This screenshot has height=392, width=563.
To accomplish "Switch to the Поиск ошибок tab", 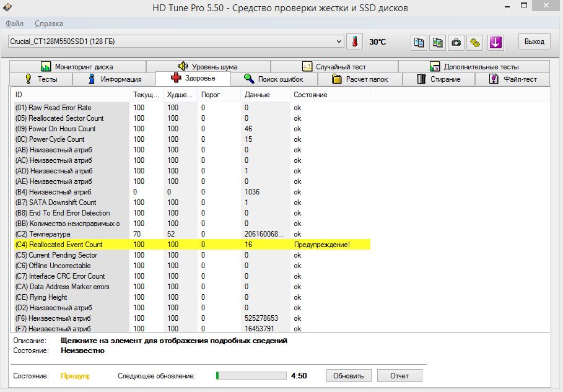I will tap(274, 79).
